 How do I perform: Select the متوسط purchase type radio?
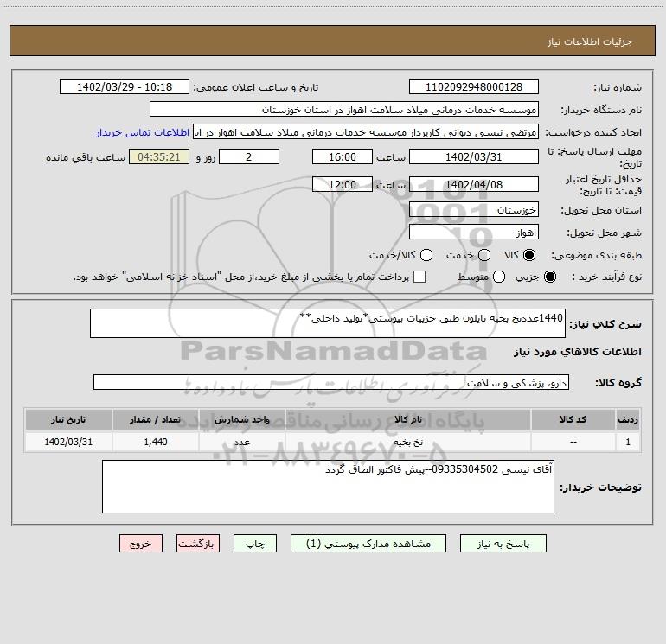pos(499,277)
